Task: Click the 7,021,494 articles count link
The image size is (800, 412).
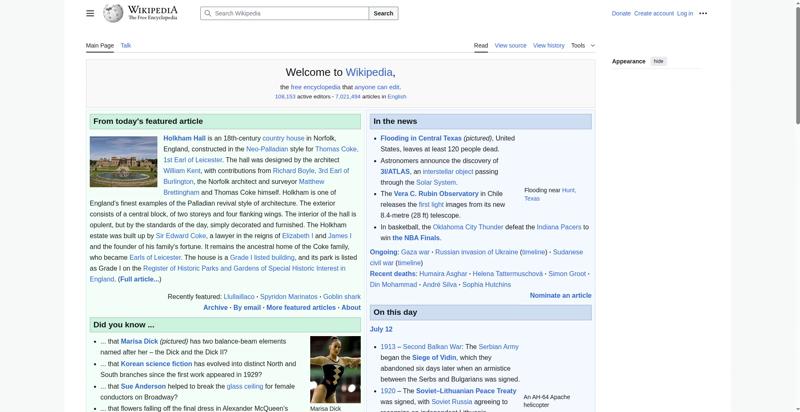Action: [x=347, y=96]
